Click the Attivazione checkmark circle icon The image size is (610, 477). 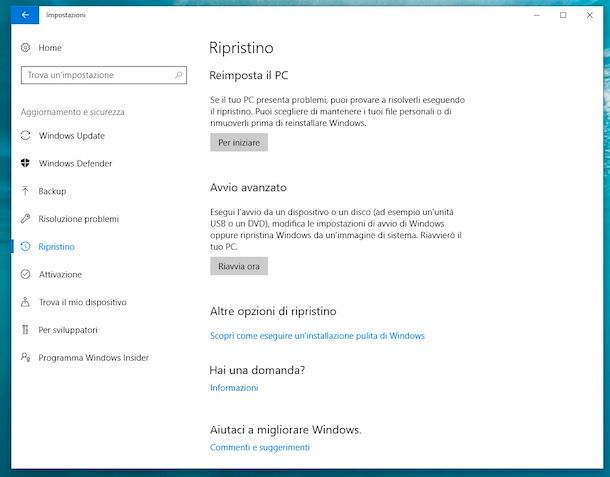tap(25, 274)
